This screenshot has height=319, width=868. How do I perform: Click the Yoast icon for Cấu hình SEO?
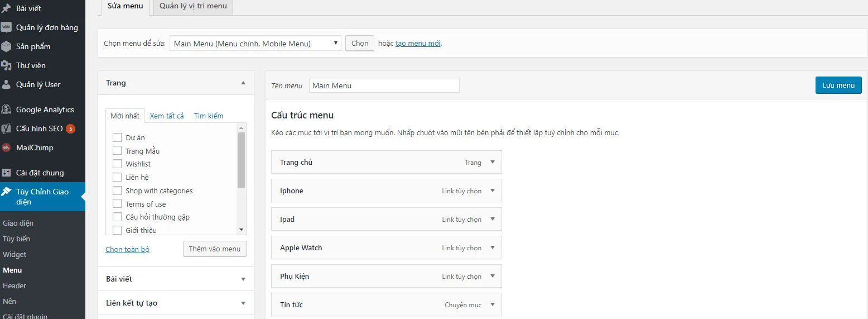coord(6,128)
